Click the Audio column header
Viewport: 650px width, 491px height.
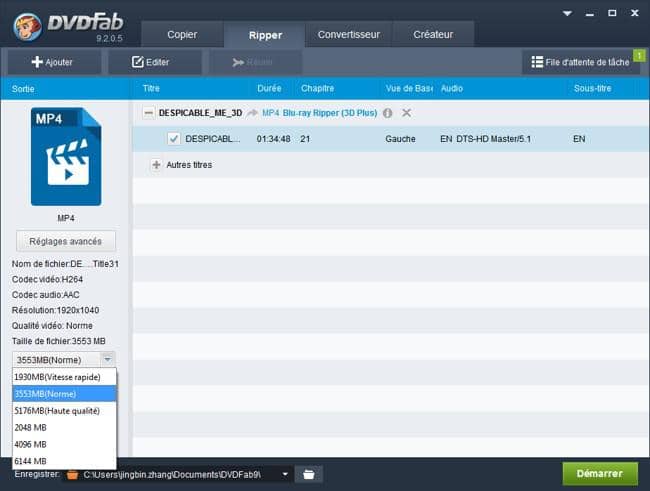451,88
